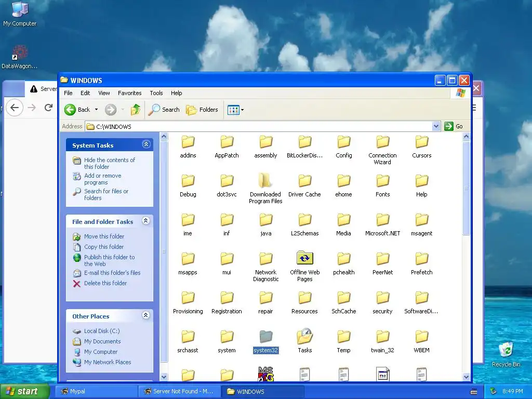Open the Driver Cache folder
Screen dimensions: 532x399
[304, 181]
